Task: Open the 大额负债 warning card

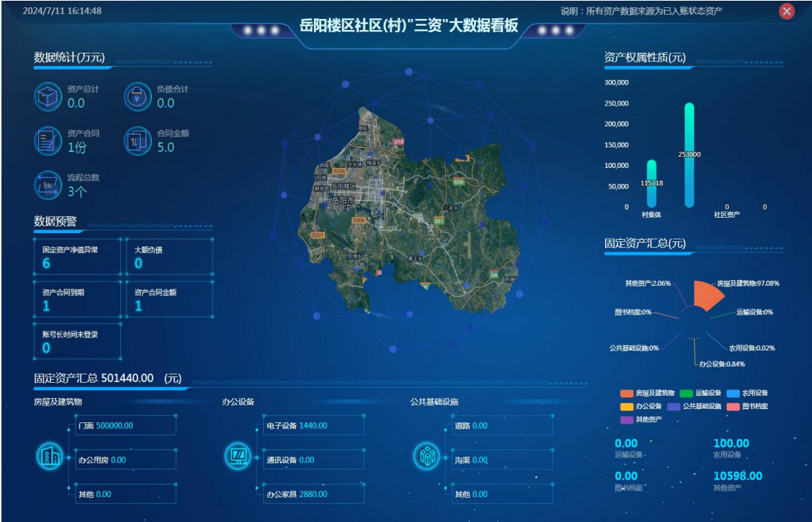Action: 169,257
